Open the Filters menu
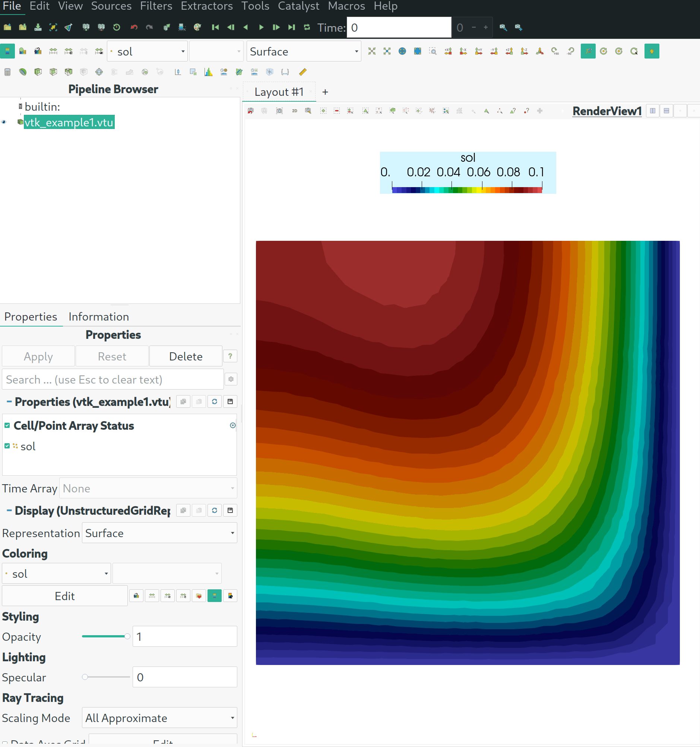 click(156, 6)
